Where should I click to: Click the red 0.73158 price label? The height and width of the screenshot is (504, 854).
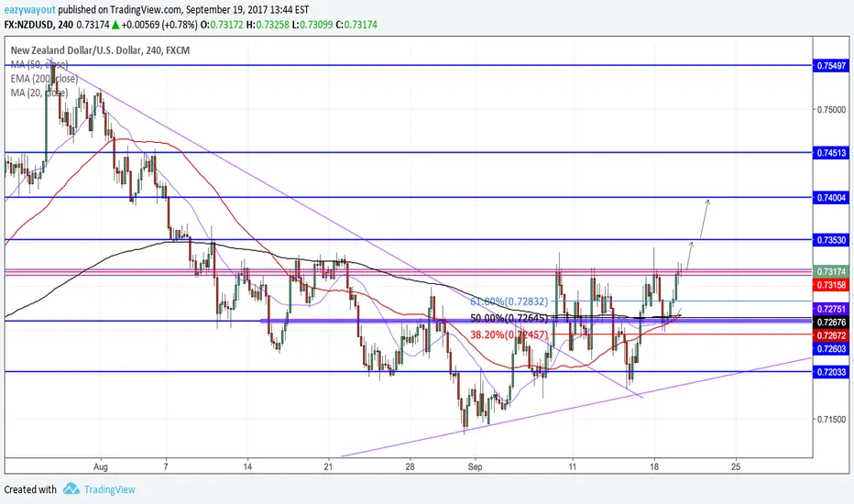[x=831, y=285]
